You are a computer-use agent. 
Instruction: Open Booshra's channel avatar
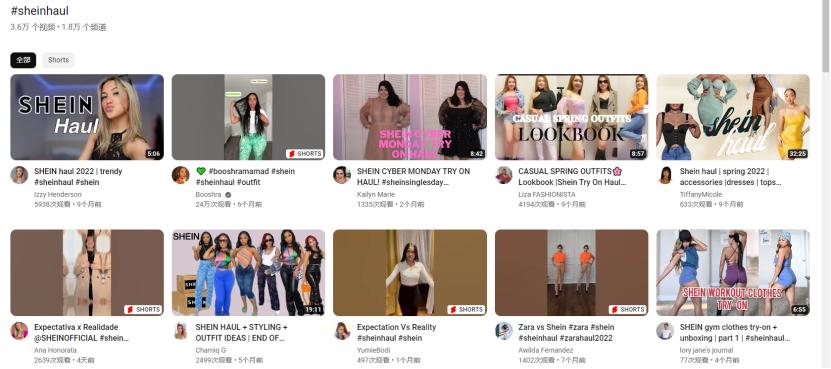181,175
